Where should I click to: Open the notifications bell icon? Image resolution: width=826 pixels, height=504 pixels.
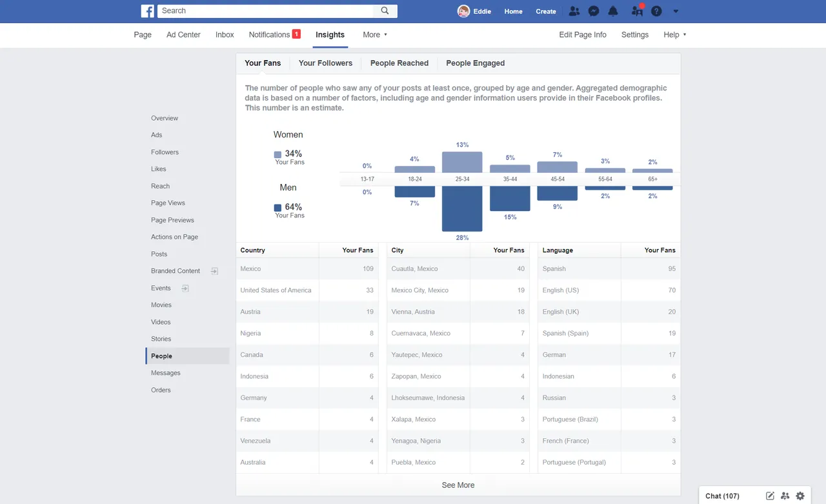click(613, 11)
